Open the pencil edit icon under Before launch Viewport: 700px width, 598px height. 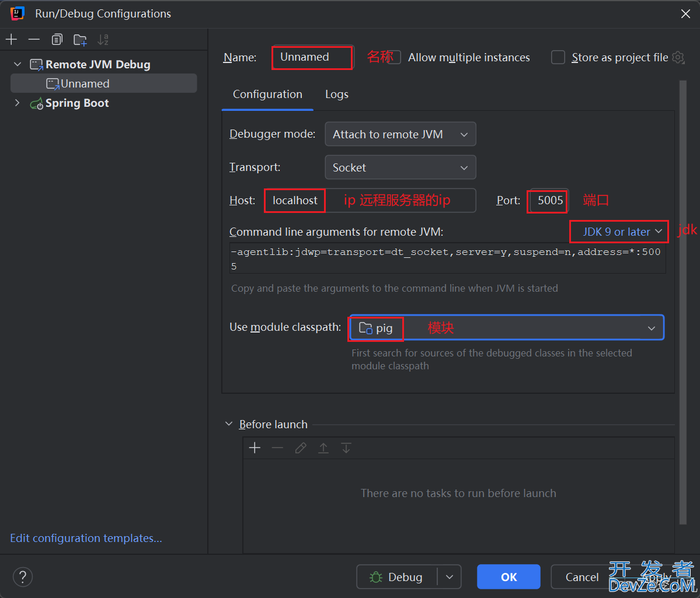click(300, 447)
